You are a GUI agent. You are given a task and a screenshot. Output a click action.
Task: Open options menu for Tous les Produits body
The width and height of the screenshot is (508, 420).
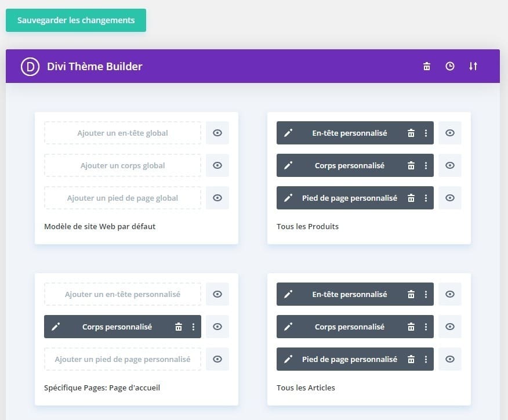pyautogui.click(x=426, y=165)
